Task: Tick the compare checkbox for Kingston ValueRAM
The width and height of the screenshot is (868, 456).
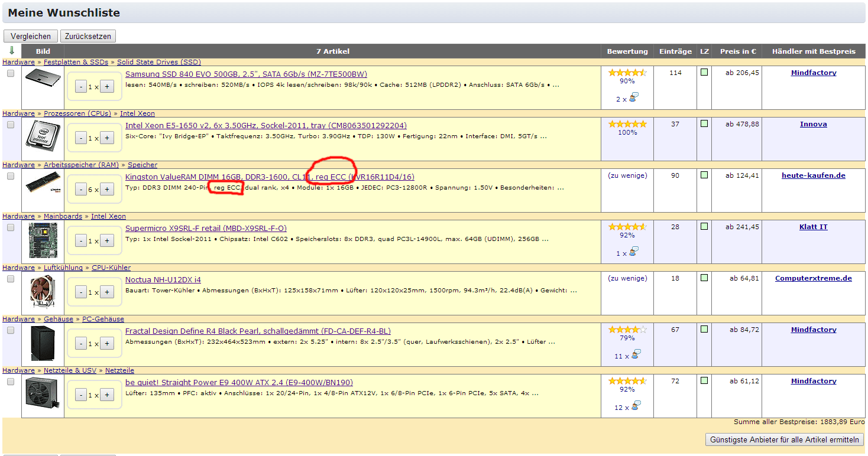Action: tap(11, 176)
